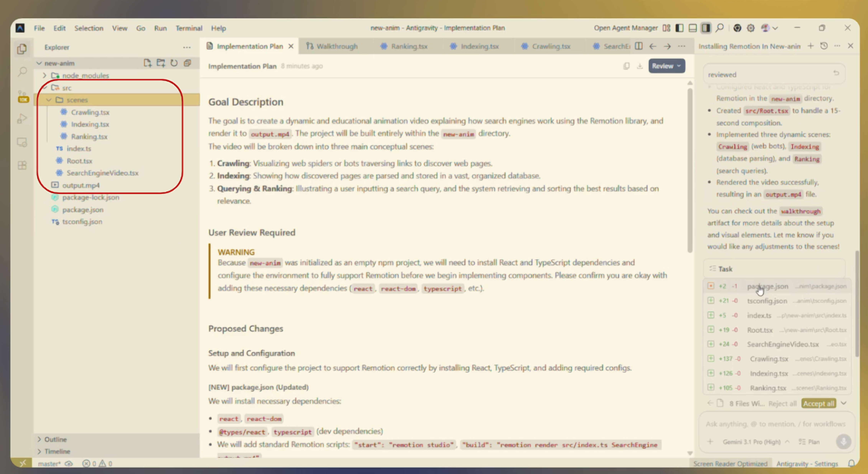Screen dimensions: 868x474
Task: Close the Implementation Plan tab
Action: click(x=291, y=46)
